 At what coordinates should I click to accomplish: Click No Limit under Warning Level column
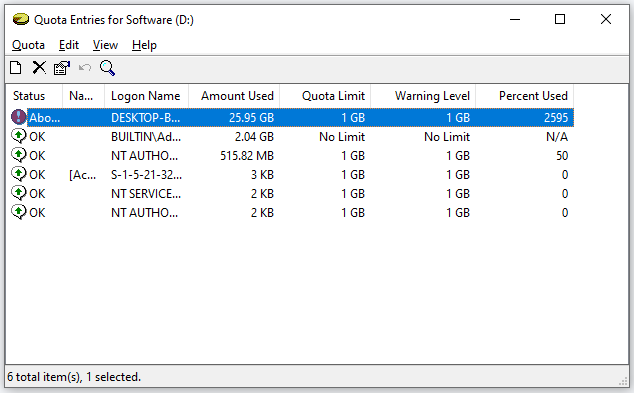pos(447,137)
